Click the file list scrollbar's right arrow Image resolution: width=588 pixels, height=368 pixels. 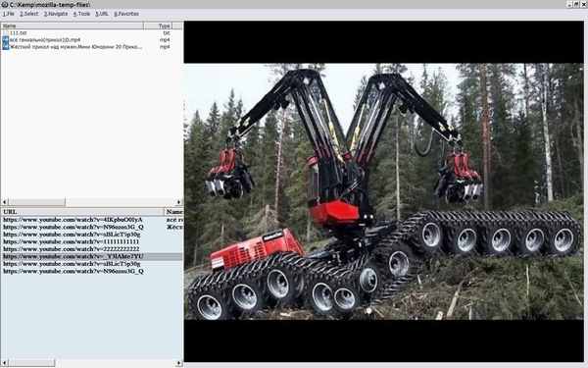(178, 202)
